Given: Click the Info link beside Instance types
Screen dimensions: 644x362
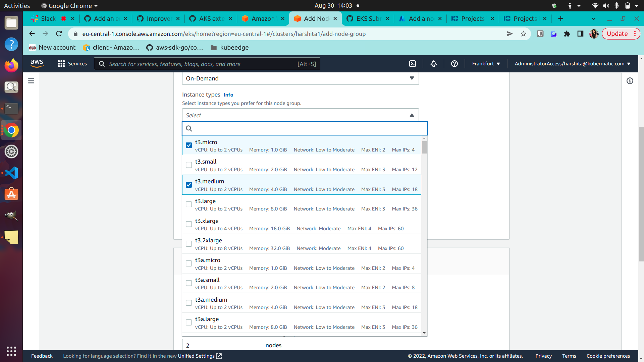Looking at the screenshot, I should tap(228, 95).
